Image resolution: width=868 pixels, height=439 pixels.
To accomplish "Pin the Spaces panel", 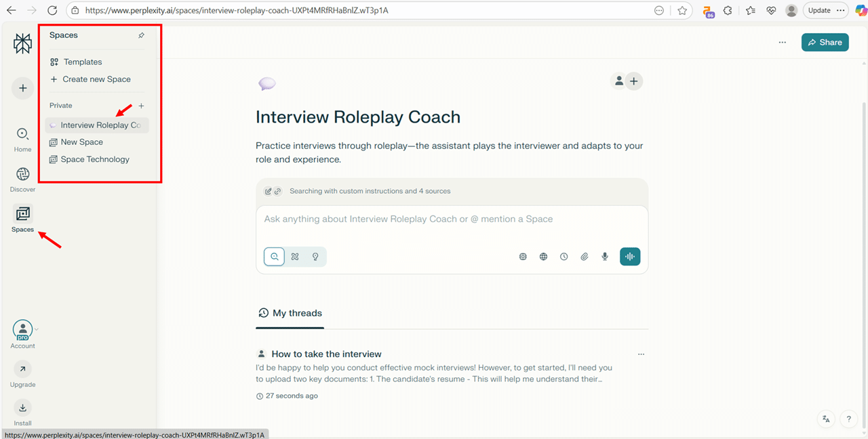I will 141,35.
